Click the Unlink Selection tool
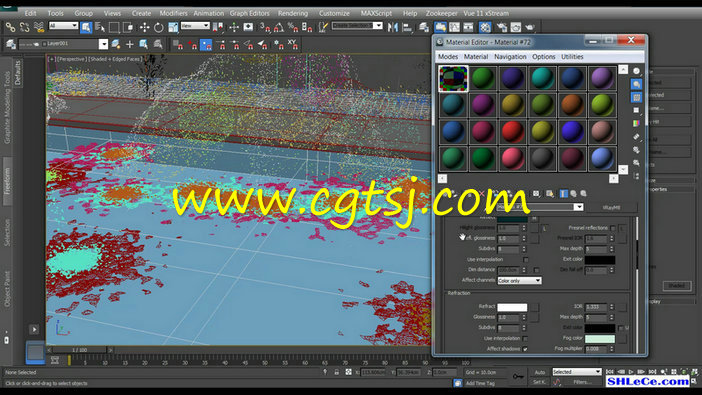This screenshot has width=702, height=395. coord(24,27)
